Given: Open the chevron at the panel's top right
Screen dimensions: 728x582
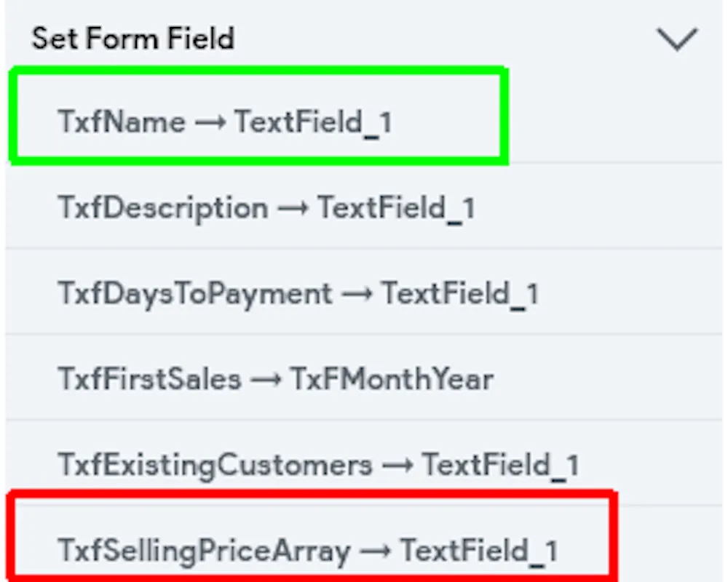Looking at the screenshot, I should tap(677, 40).
